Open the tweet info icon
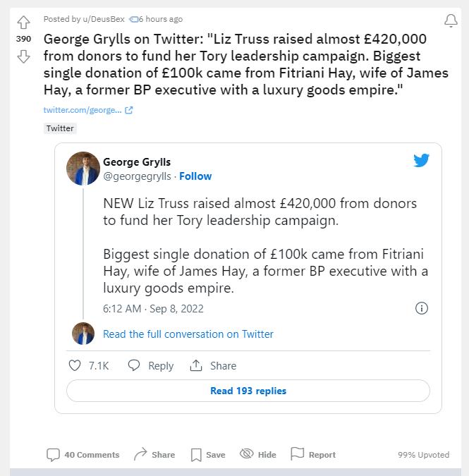 (422, 308)
